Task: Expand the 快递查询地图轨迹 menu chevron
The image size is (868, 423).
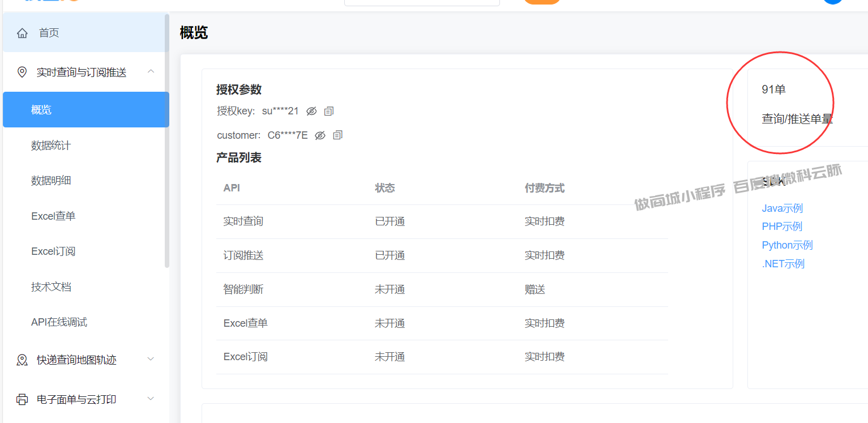Action: [x=151, y=359]
